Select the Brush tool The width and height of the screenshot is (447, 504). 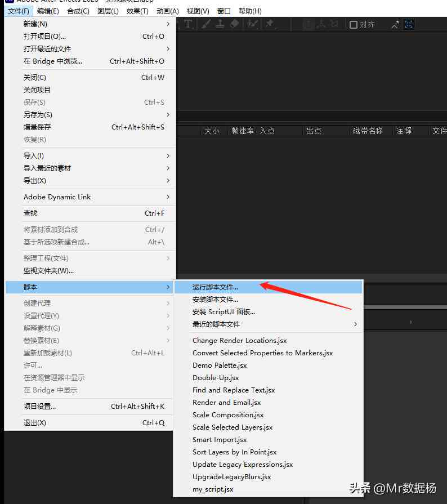tap(206, 24)
